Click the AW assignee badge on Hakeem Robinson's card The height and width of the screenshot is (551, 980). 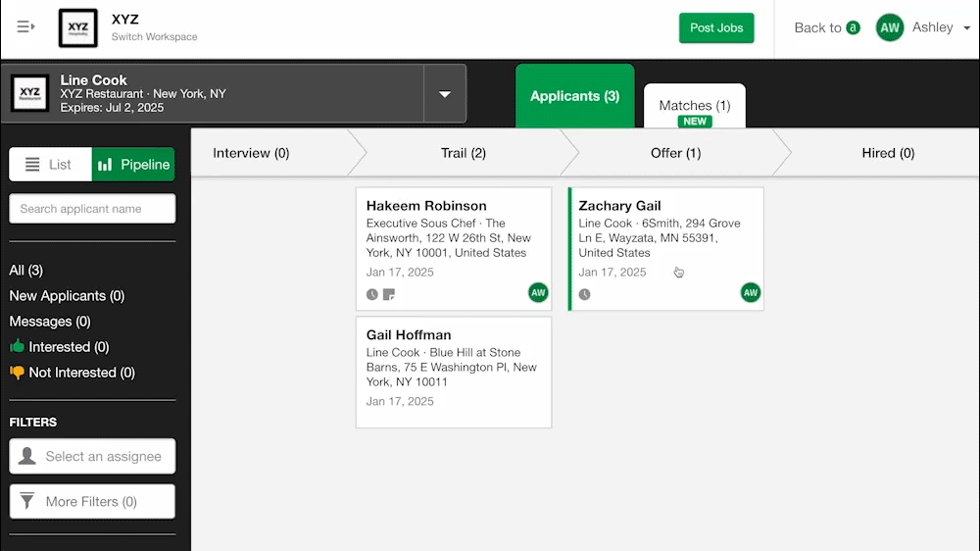538,292
